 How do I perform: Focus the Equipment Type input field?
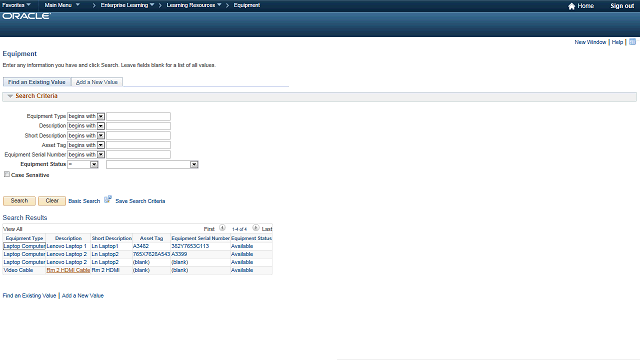click(x=138, y=116)
